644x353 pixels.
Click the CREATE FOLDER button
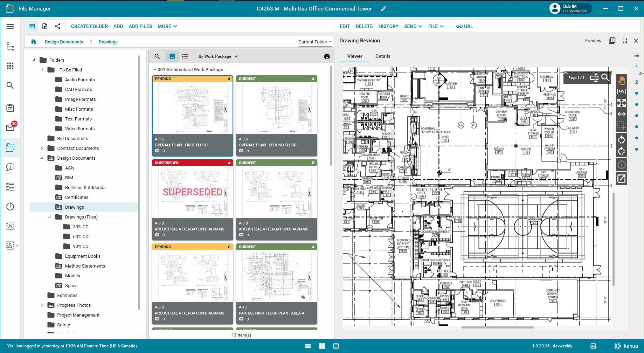click(x=89, y=26)
